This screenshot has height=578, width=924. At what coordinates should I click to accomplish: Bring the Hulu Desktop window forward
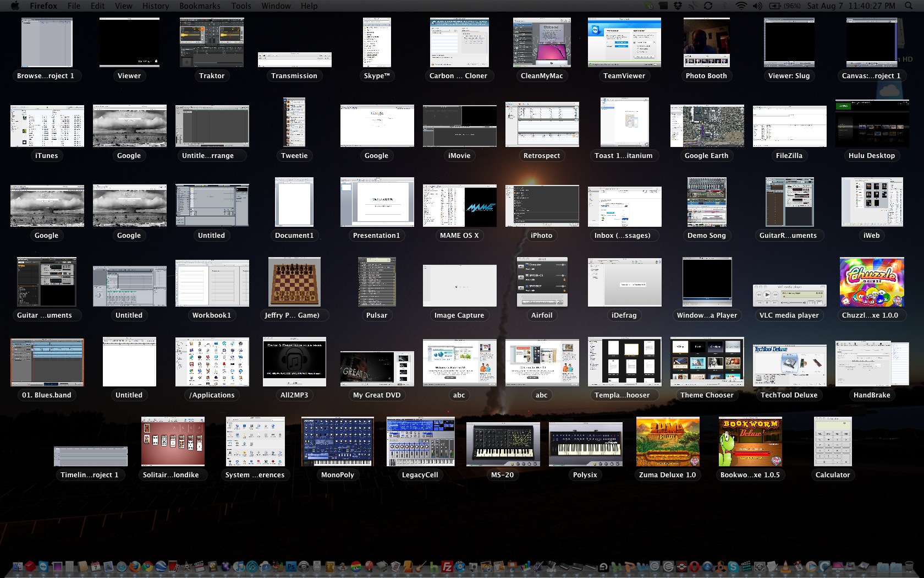(x=872, y=123)
